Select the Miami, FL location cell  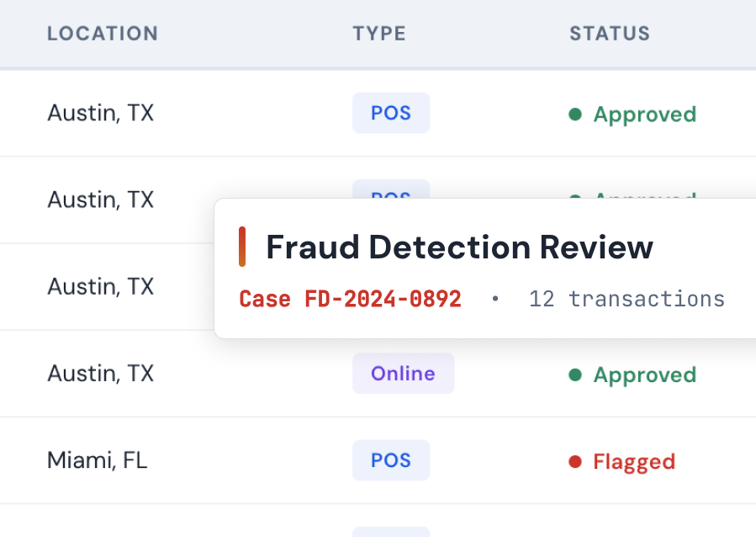[x=97, y=460]
